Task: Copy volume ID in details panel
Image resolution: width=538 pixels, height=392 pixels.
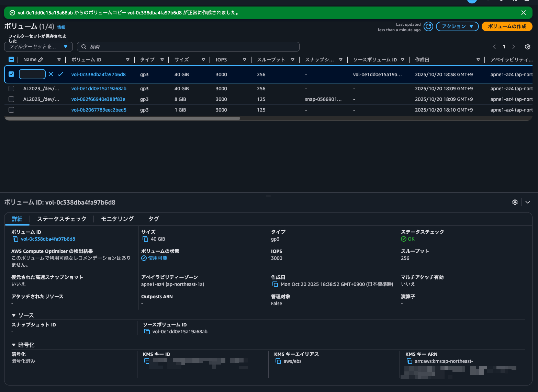Action: (x=15, y=239)
